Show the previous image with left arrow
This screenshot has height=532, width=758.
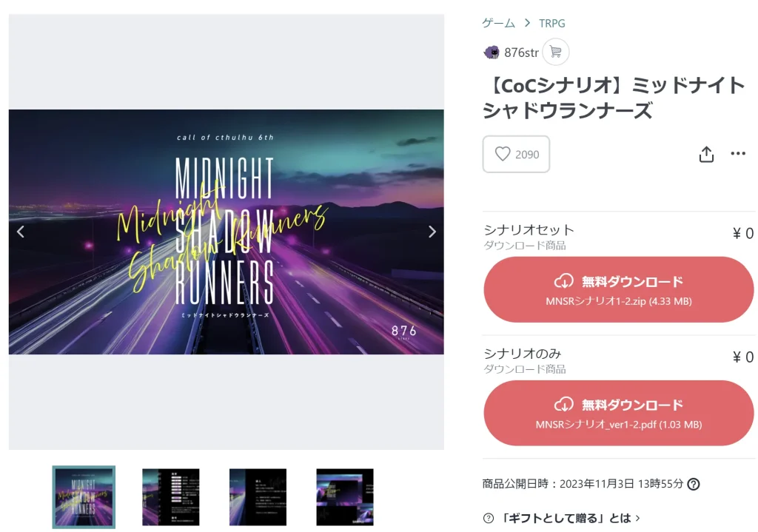click(x=20, y=232)
